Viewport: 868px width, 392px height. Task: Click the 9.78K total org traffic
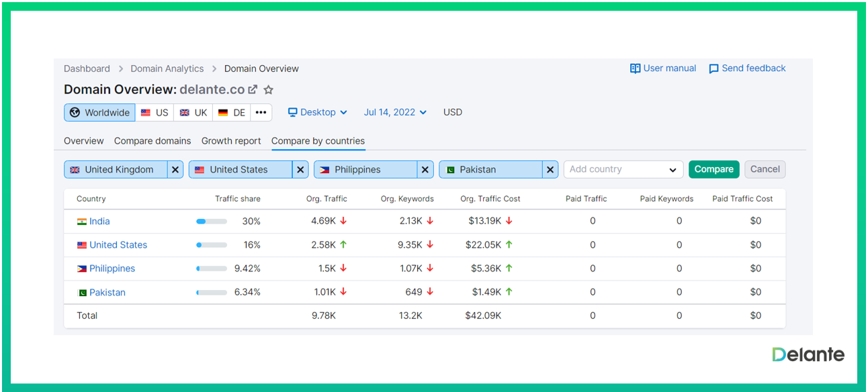click(324, 315)
